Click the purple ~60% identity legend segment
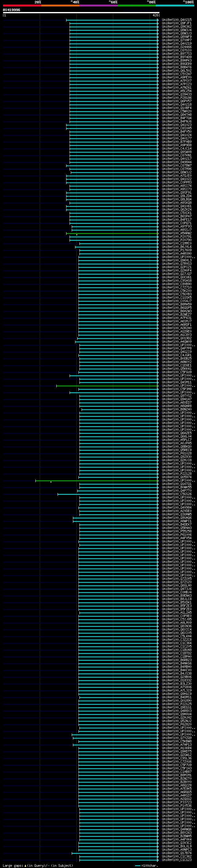 pos(99,6)
